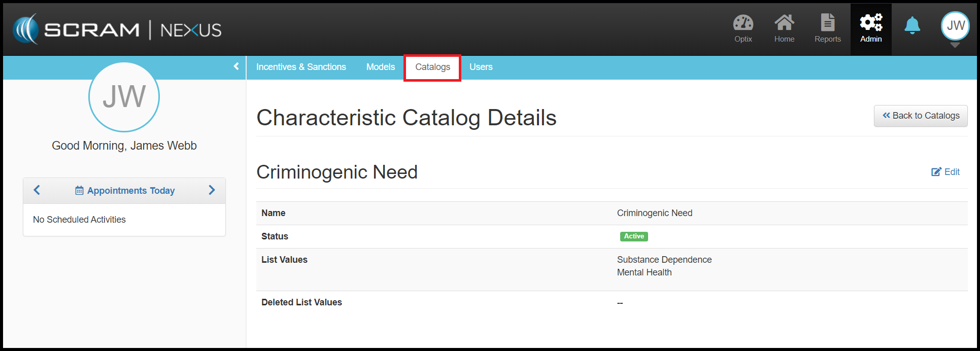Click the calendar icon beside Appointments Today
The image size is (980, 351).
[x=79, y=191]
